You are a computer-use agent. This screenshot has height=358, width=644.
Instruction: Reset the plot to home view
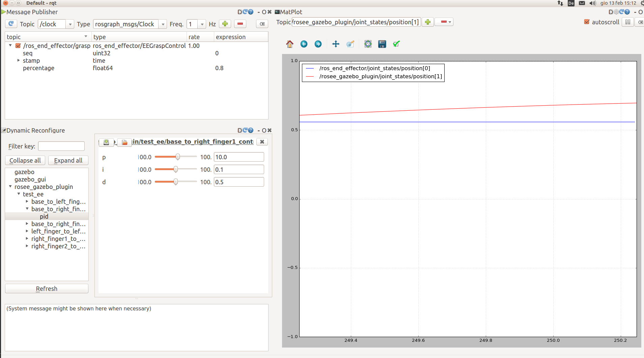290,44
